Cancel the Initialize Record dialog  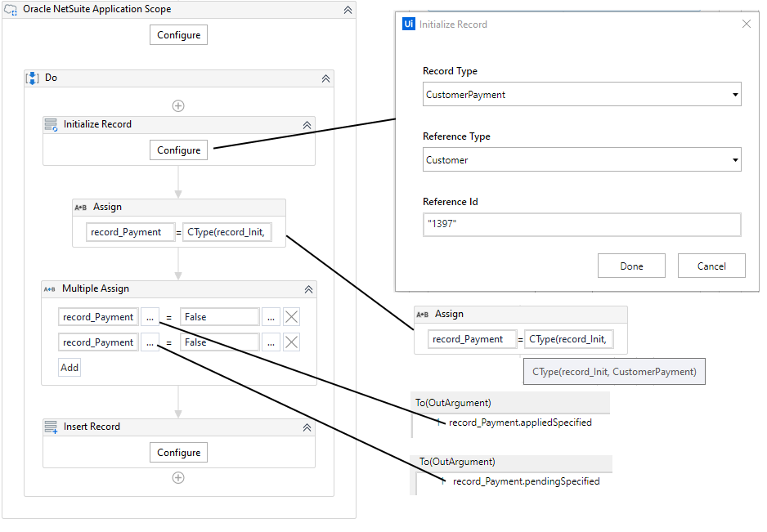711,265
